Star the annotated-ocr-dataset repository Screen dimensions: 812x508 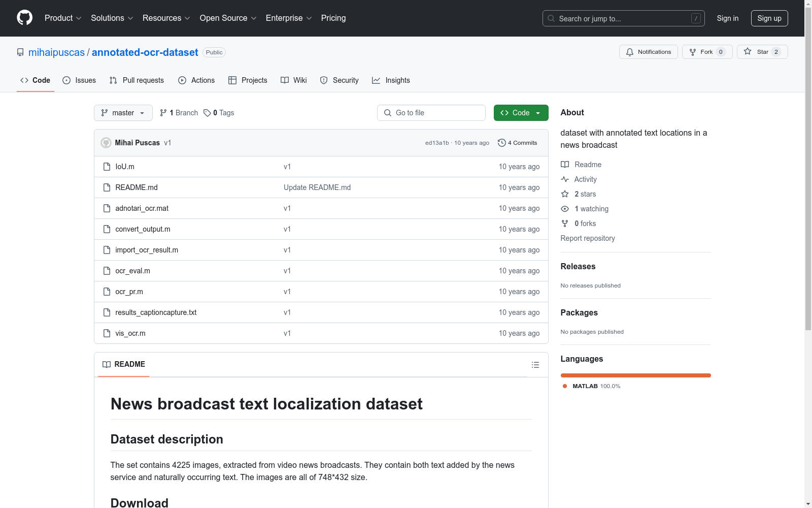click(762, 52)
